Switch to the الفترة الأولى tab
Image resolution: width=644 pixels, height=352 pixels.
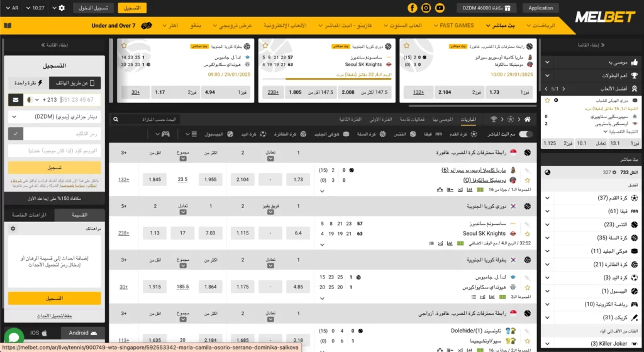tap(380, 119)
